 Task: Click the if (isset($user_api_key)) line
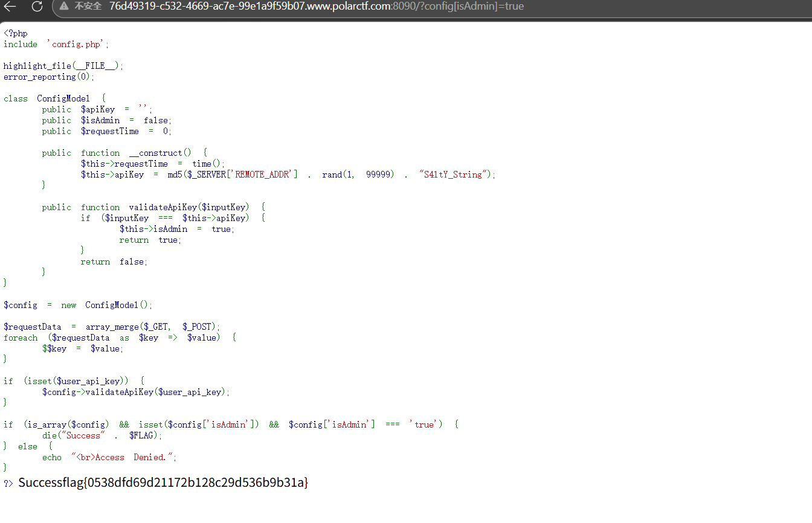pos(74,381)
